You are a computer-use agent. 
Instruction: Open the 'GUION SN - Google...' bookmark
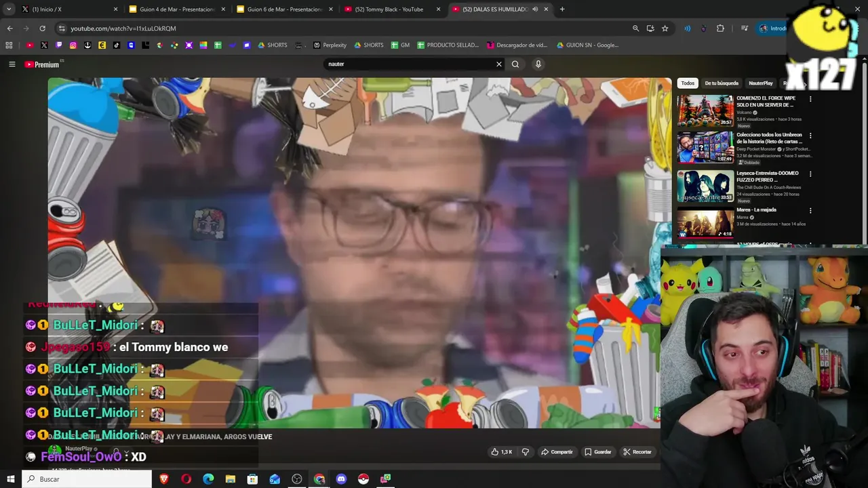pos(587,45)
